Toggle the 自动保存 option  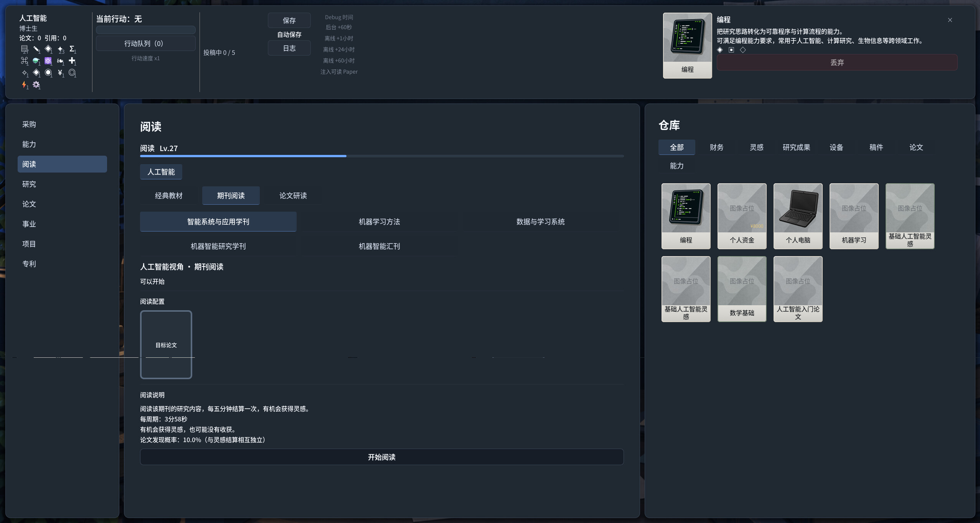click(289, 35)
